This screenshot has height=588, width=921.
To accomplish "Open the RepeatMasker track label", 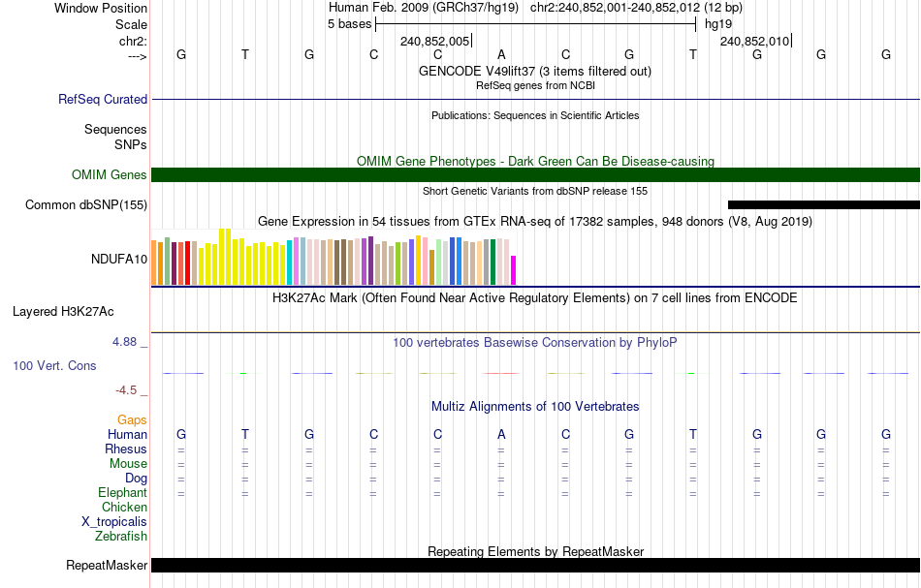I will coord(107,565).
